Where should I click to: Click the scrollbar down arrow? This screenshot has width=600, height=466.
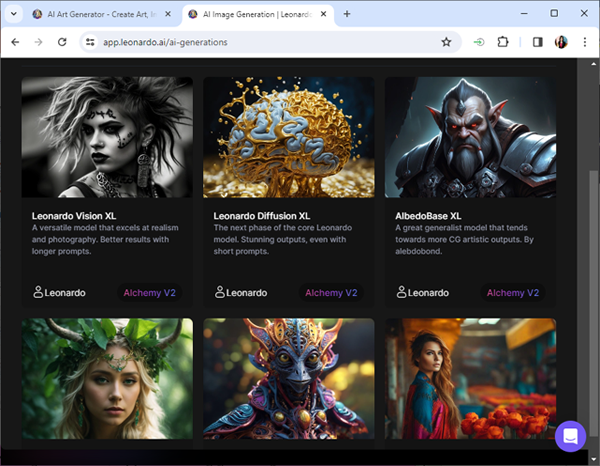pyautogui.click(x=593, y=459)
